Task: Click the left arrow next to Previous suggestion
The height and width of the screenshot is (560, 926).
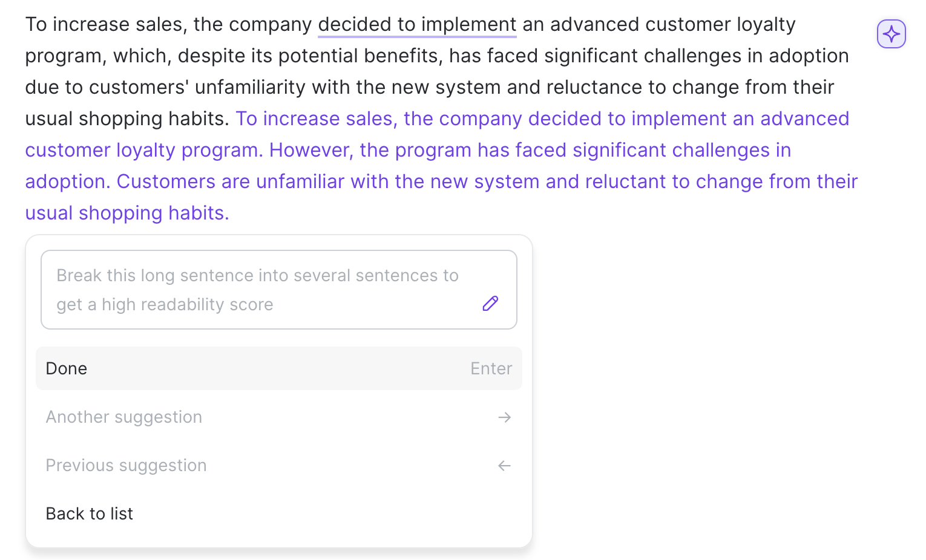Action: pyautogui.click(x=504, y=466)
